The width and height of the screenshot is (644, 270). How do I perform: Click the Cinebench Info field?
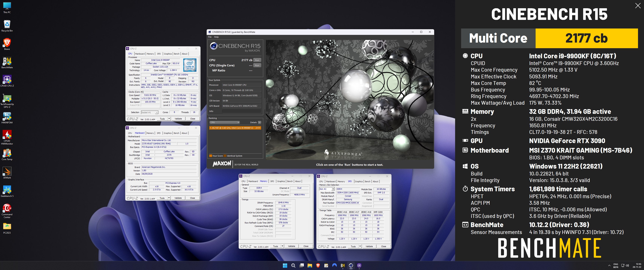[x=241, y=111]
